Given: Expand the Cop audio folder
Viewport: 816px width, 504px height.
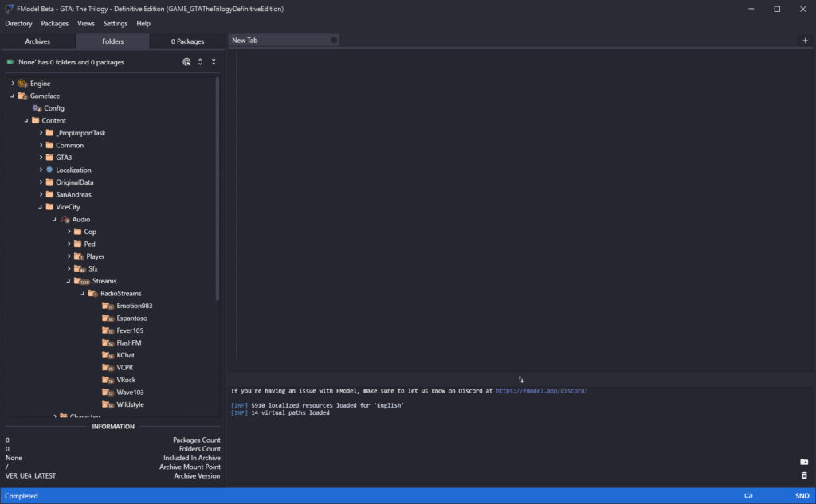Looking at the screenshot, I should [x=69, y=232].
